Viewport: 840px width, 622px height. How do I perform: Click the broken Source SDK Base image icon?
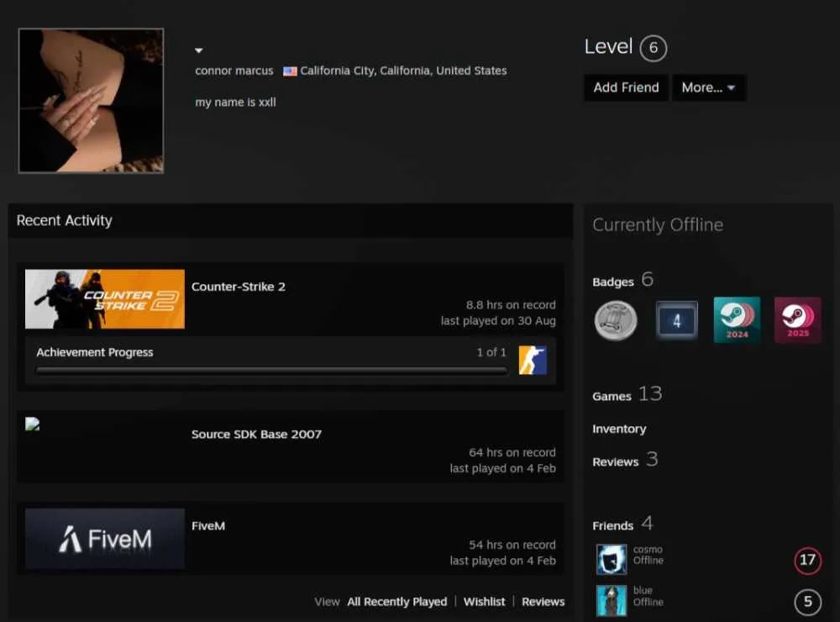pos(32,424)
